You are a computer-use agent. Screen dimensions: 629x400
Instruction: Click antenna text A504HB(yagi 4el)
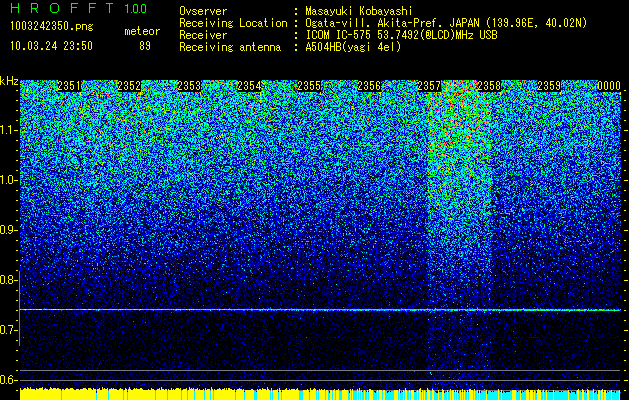click(353, 47)
